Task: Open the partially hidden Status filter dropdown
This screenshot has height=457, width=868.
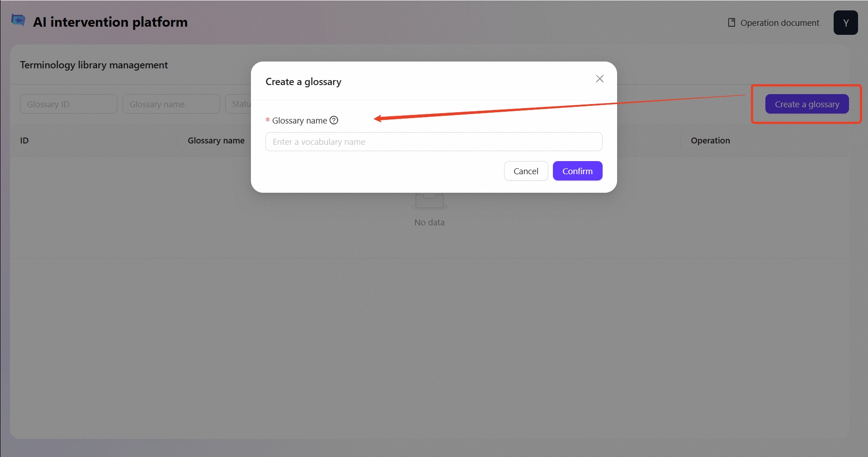Action: point(239,104)
